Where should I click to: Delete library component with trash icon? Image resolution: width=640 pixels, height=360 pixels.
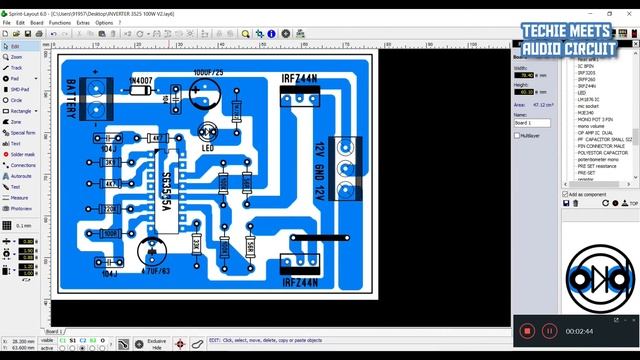tap(576, 203)
